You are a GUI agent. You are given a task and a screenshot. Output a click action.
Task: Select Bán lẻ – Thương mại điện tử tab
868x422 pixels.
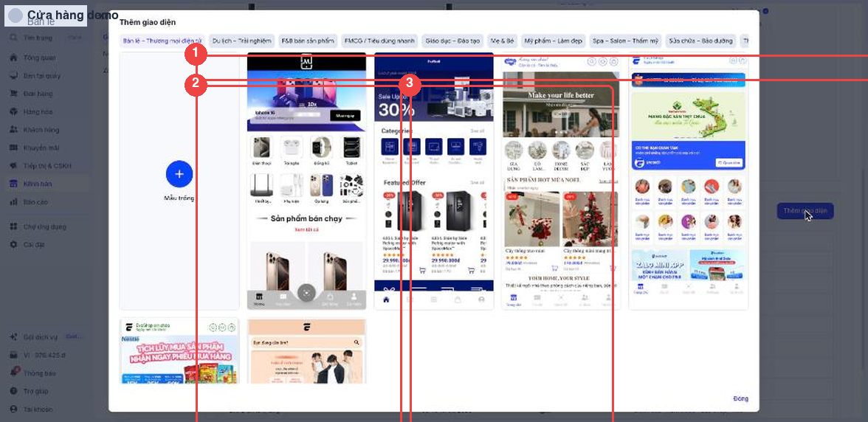162,41
